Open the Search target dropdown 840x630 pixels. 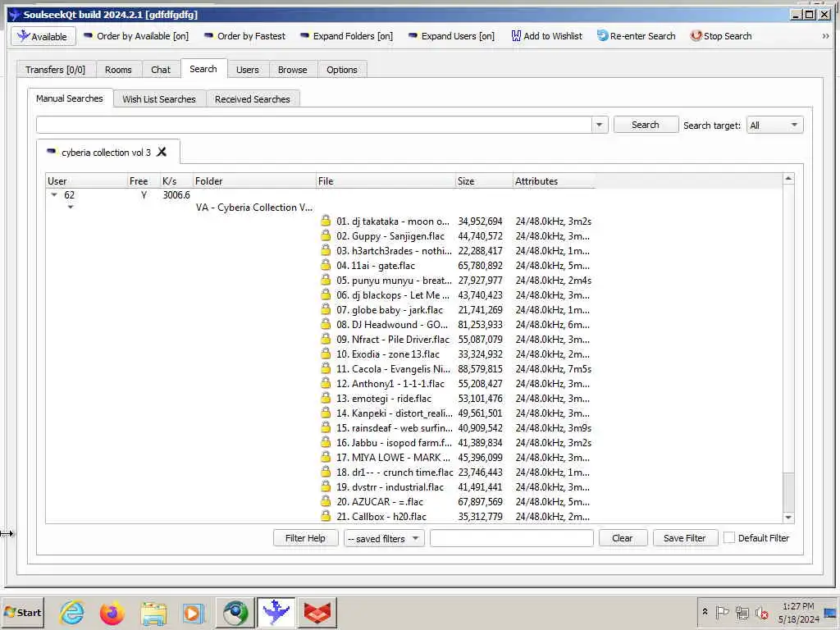point(774,125)
